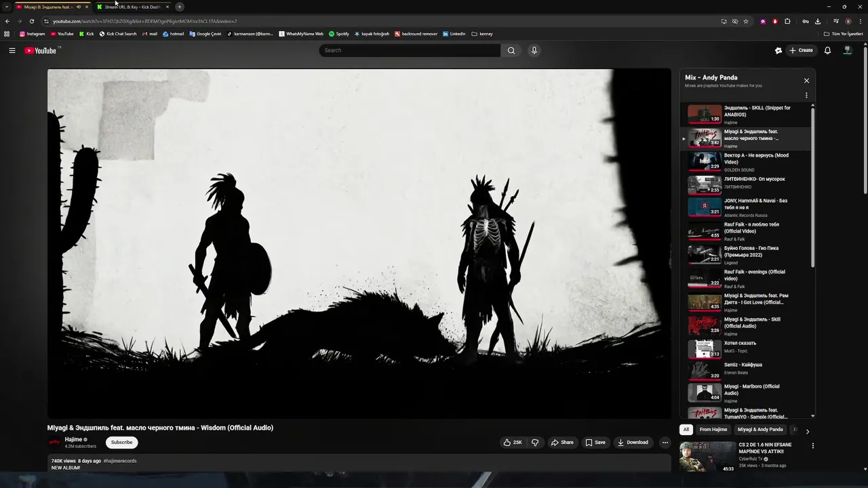
Task: Open the LinkedIn bookmark
Action: (454, 34)
